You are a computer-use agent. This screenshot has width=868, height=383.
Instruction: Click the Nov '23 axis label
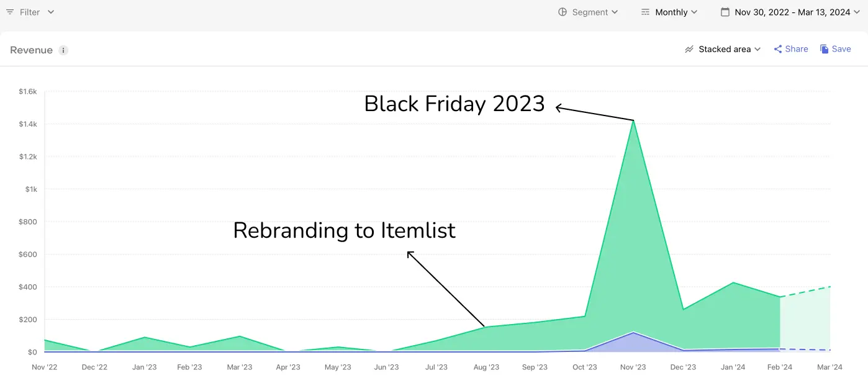[x=633, y=367]
